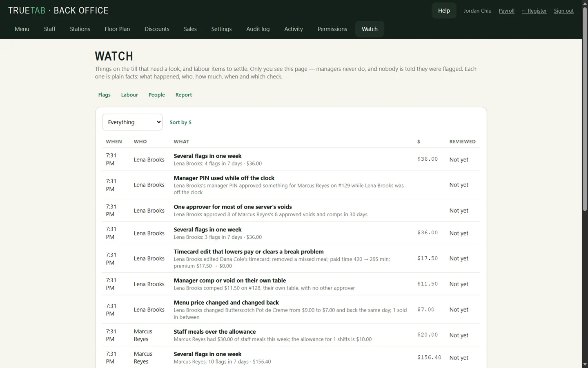Viewport: 588px width, 368px height.
Task: Click the $11.50 amount cell
Action: 428,284
